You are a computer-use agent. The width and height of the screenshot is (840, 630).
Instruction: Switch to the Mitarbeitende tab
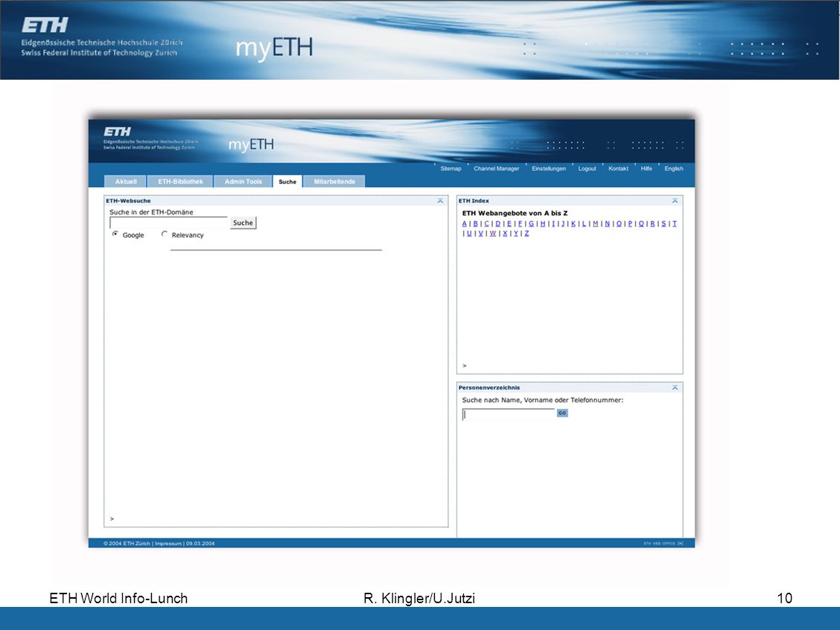334,182
